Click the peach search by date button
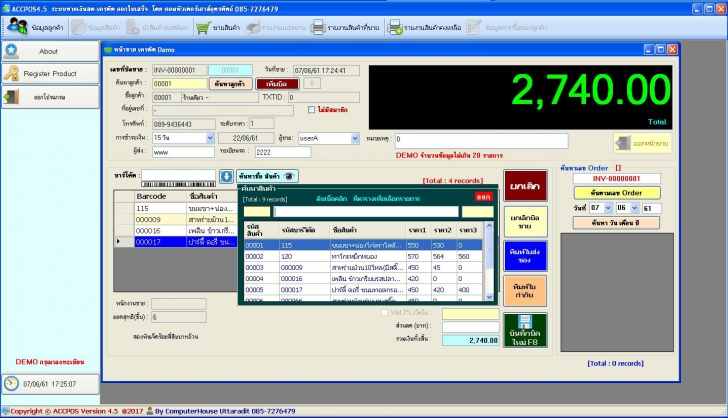This screenshot has height=418, width=728. pos(617,223)
